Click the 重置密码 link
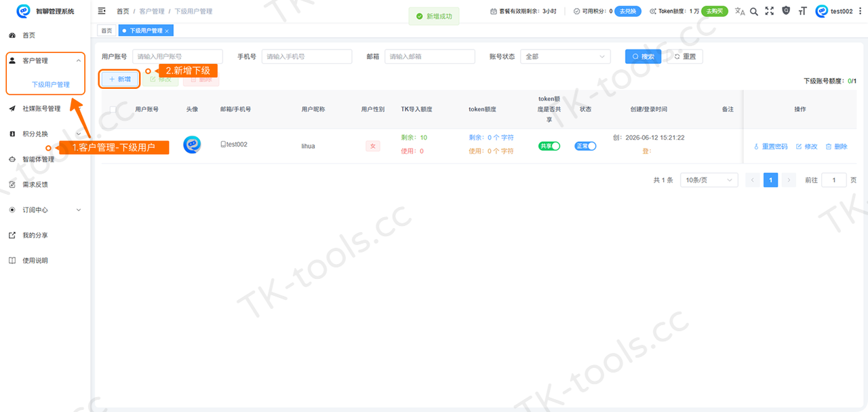The width and height of the screenshot is (868, 412). coord(771,146)
